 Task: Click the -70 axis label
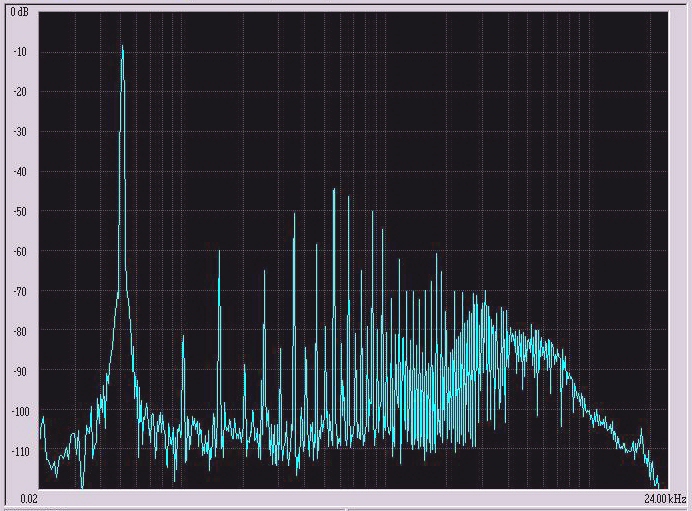click(x=20, y=292)
